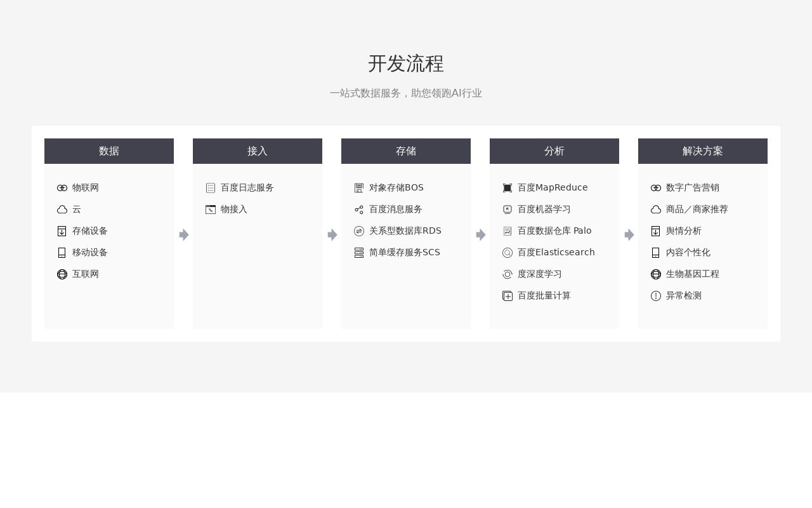Select the 互联网 globe icon

[62, 274]
